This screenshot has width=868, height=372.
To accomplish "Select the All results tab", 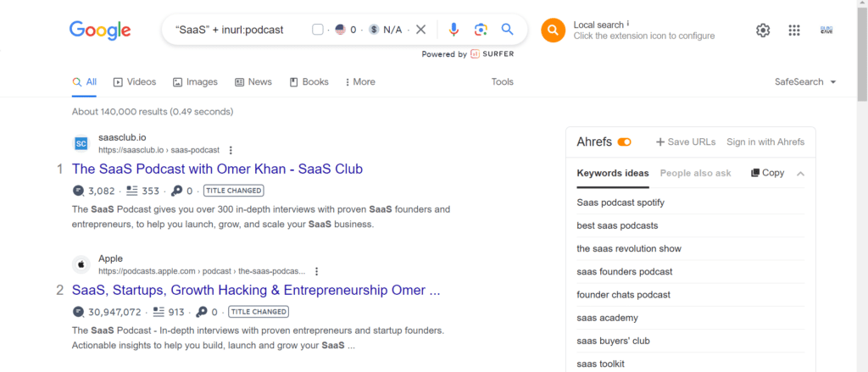I will tap(84, 82).
